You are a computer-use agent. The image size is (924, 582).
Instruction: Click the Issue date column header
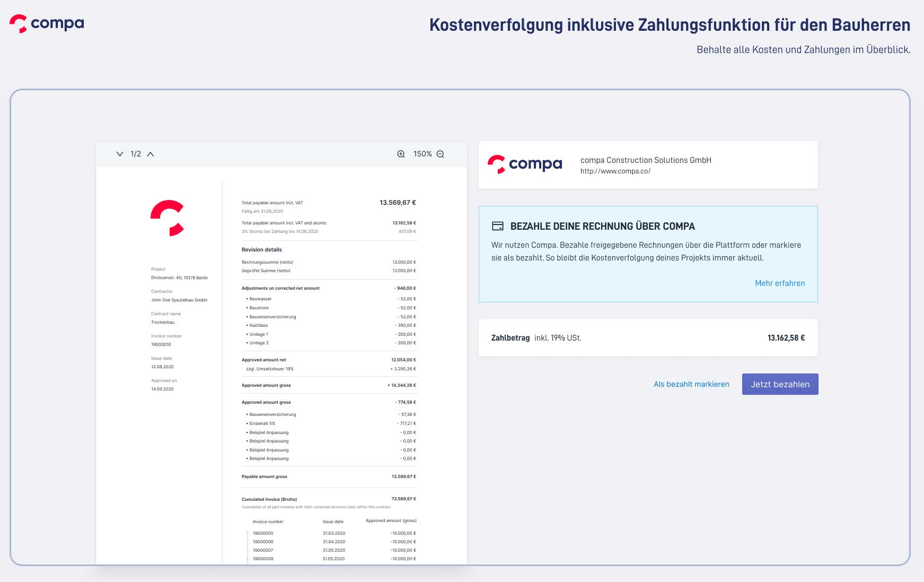click(x=333, y=522)
